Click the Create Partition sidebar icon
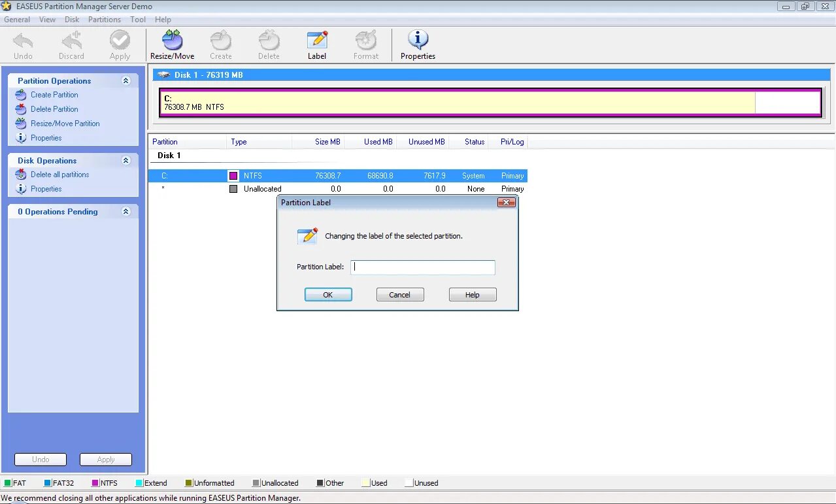Viewport: 836px width, 504px height. [x=21, y=95]
